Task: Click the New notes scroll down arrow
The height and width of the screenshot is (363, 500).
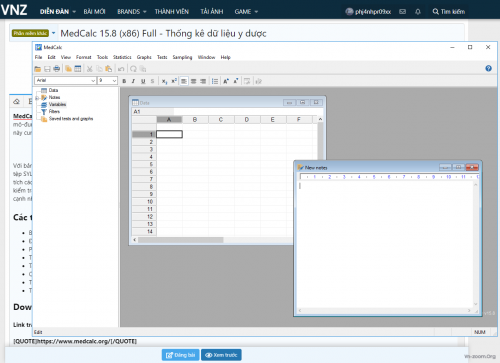Action: click(476, 304)
